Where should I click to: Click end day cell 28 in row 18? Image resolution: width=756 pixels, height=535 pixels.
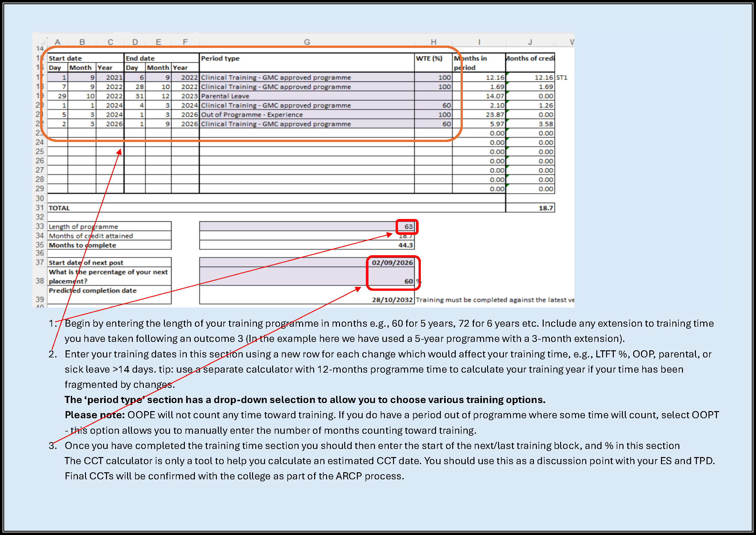[x=135, y=87]
